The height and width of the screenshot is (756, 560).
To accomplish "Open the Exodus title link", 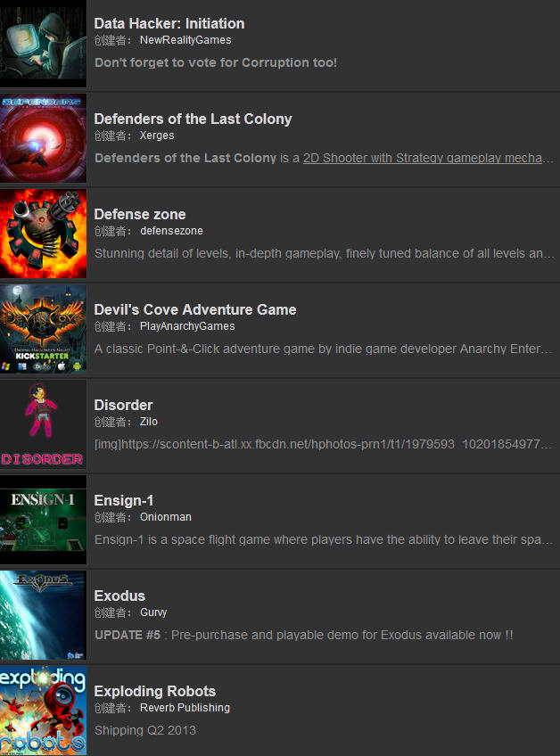I will tap(119, 596).
